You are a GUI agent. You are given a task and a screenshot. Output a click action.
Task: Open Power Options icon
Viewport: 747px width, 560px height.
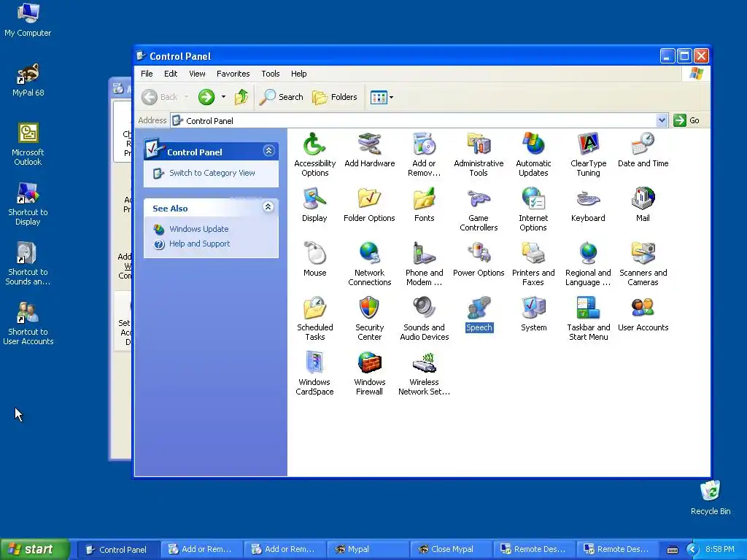(x=479, y=259)
